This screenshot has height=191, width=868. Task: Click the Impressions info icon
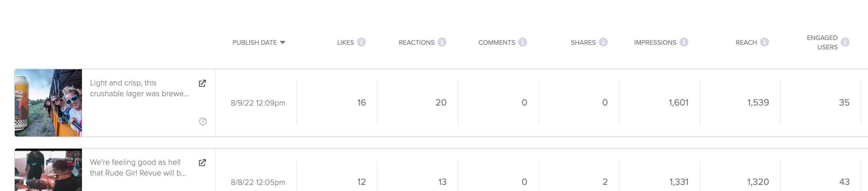684,42
